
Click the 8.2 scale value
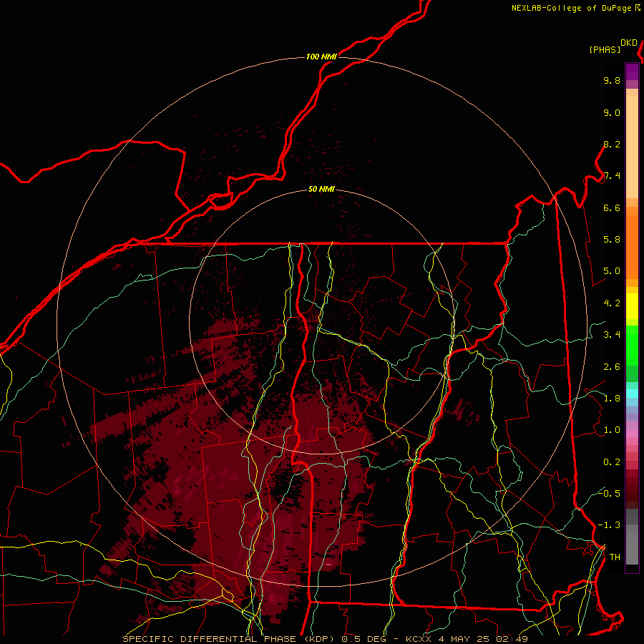coord(612,144)
